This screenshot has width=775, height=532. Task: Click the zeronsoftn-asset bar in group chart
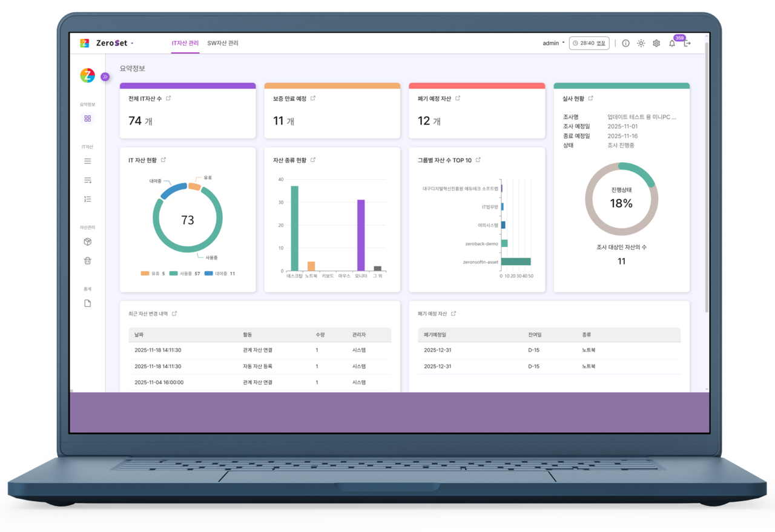(516, 261)
